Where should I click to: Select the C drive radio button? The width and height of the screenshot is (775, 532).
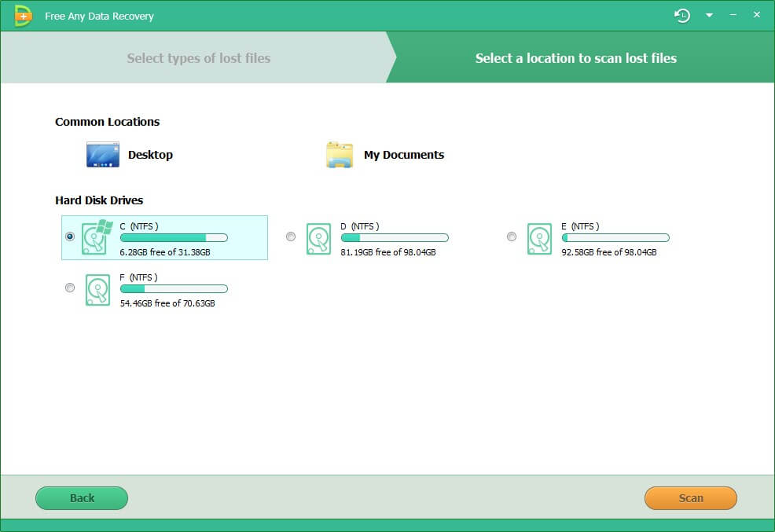pyautogui.click(x=70, y=237)
